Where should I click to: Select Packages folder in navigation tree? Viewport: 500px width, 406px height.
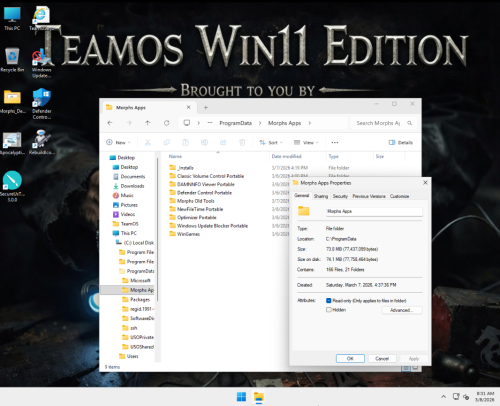[x=136, y=299]
